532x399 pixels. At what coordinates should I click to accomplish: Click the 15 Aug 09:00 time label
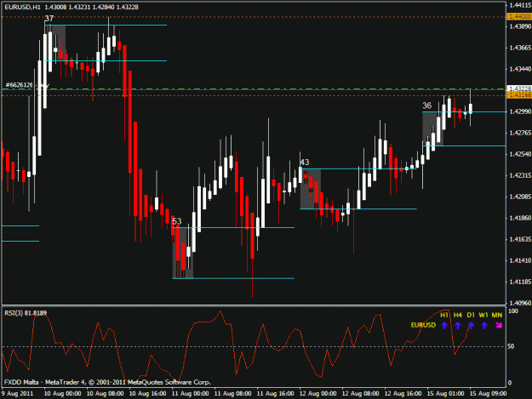pos(488,393)
